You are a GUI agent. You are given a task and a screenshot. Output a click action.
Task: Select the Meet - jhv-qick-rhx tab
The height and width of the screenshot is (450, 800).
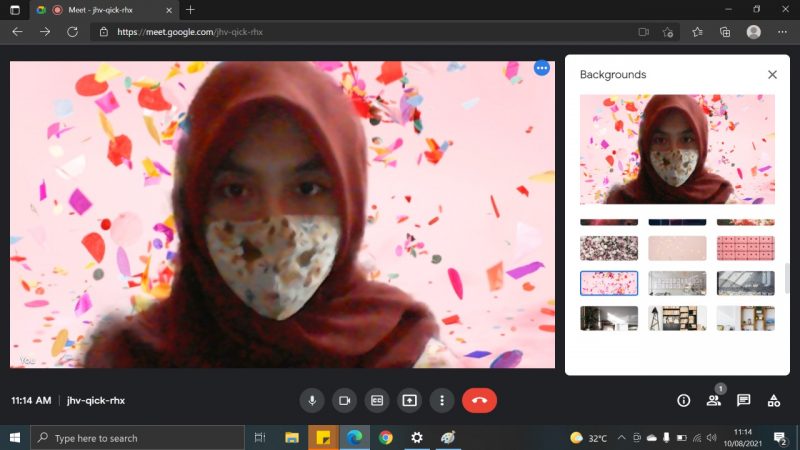pos(105,10)
